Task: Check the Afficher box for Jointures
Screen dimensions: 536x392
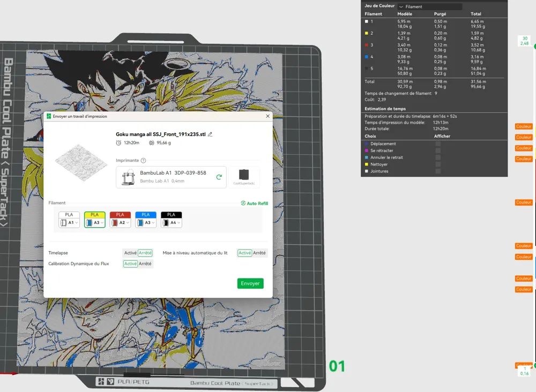Action: pyautogui.click(x=438, y=171)
